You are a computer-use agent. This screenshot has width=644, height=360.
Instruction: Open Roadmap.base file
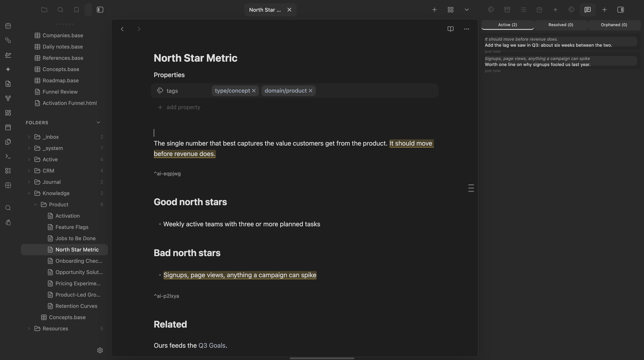click(x=64, y=81)
